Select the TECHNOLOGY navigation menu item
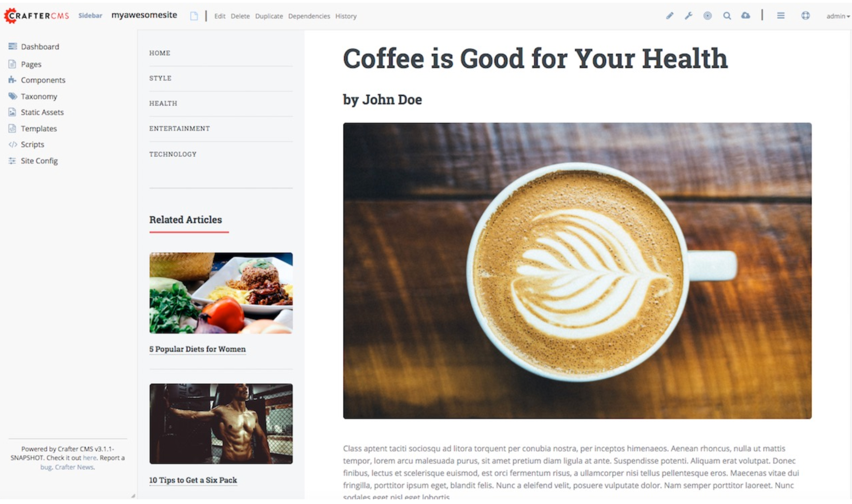The height and width of the screenshot is (504, 852). click(x=173, y=154)
